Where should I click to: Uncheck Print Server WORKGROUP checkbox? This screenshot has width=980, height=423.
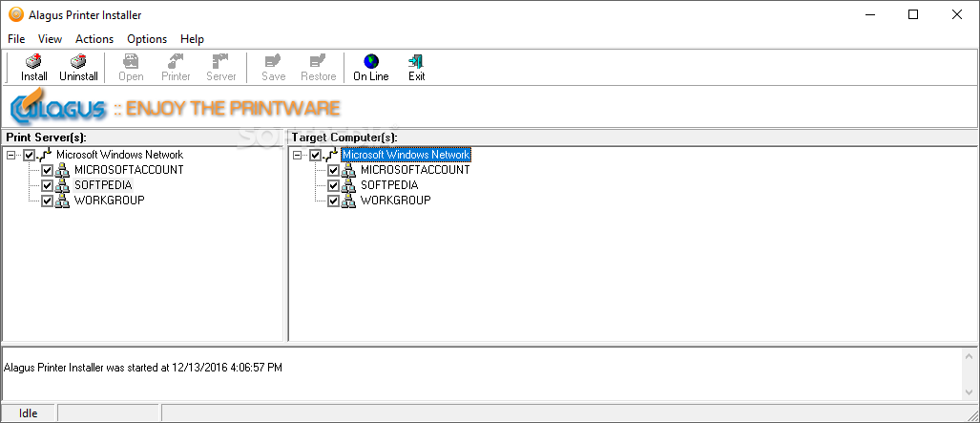(47, 201)
